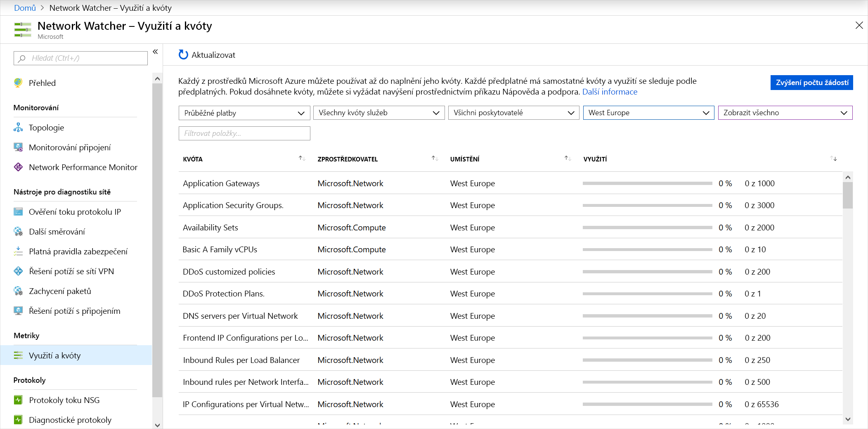This screenshot has width=868, height=429.
Task: Click the Využití a kvóty icon
Action: tap(18, 356)
